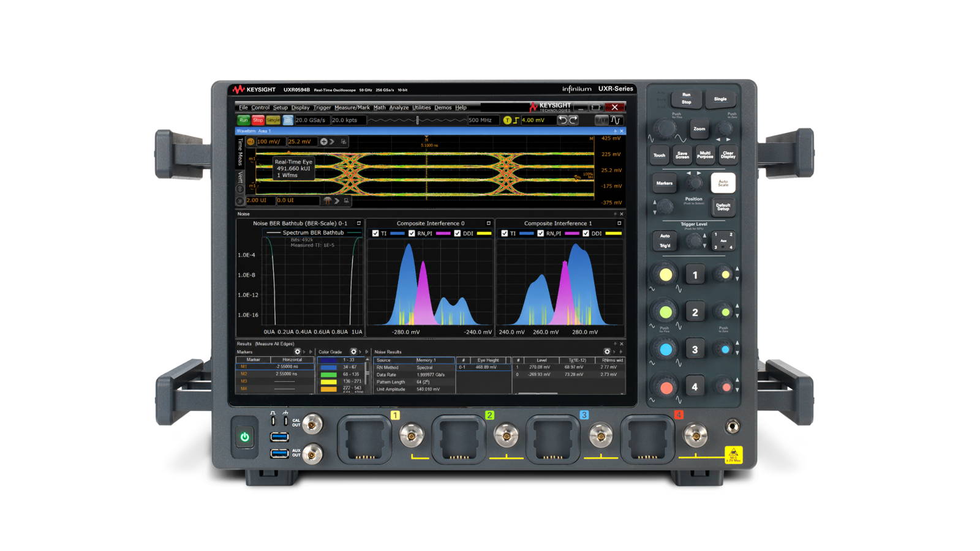Click the Multi Purpose front-panel key
The image size is (980, 551).
point(705,155)
